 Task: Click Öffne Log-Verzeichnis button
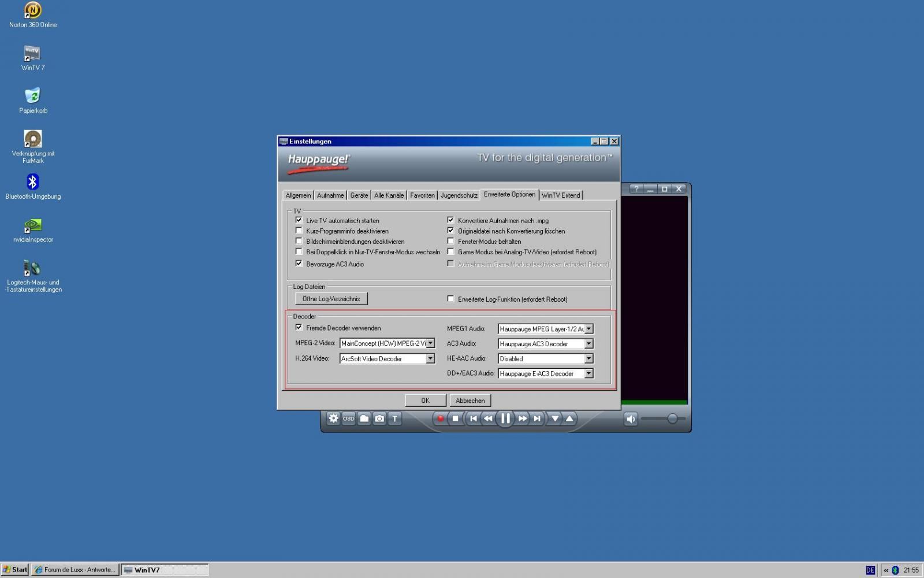(331, 299)
